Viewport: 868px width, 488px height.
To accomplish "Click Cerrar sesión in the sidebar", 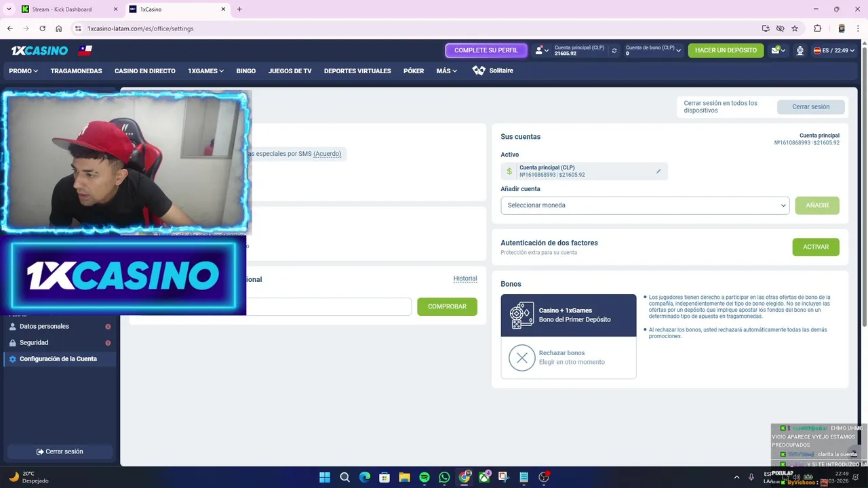I will click(60, 451).
